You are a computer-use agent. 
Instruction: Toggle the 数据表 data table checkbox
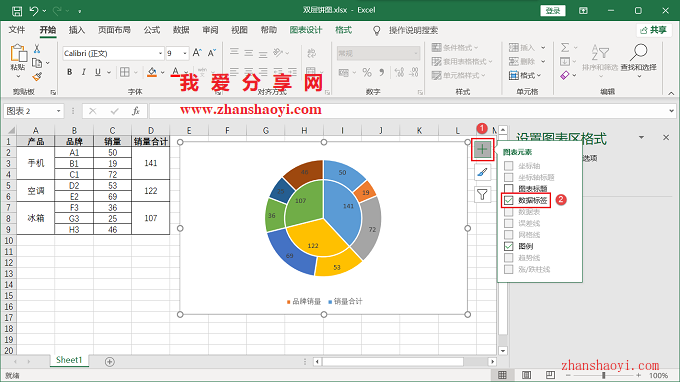pos(509,212)
